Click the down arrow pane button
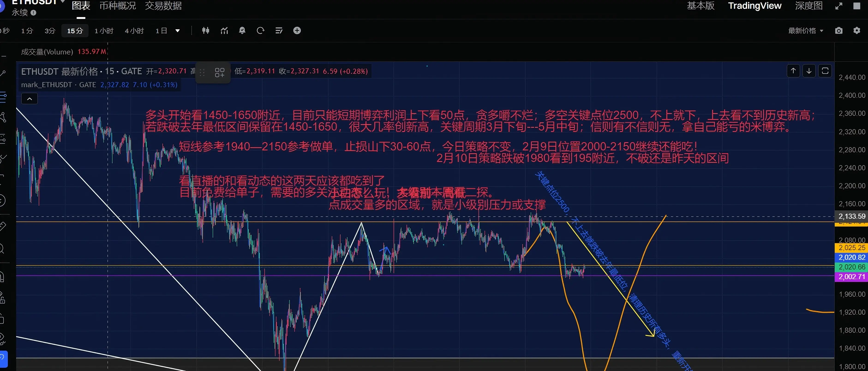Viewport: 868px width, 371px height. (x=809, y=71)
